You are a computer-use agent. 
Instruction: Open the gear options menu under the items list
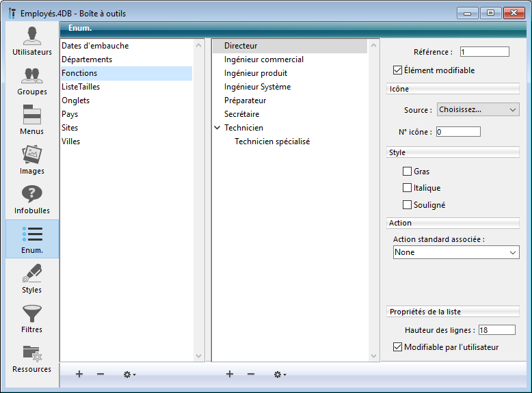point(280,375)
